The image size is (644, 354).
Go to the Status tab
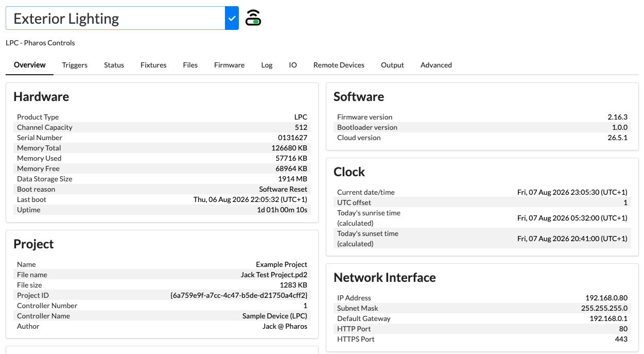[114, 65]
